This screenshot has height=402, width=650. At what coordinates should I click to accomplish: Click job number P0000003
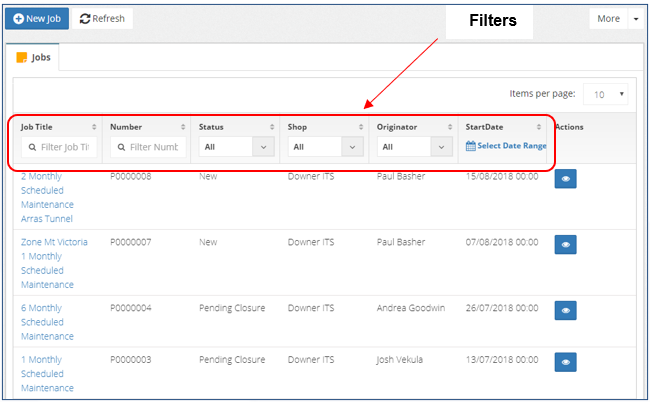[131, 360]
